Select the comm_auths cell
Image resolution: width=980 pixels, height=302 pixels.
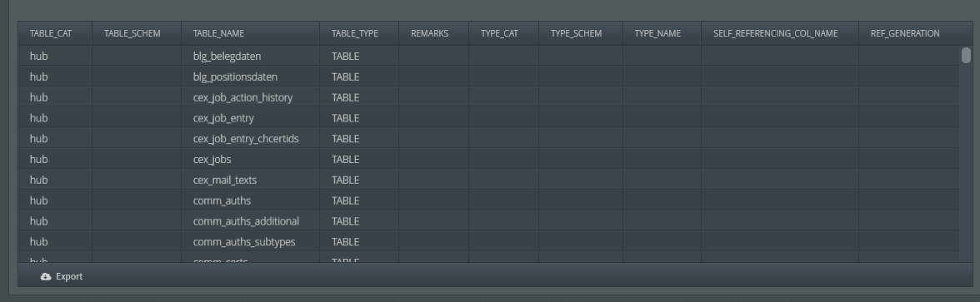tap(250, 201)
